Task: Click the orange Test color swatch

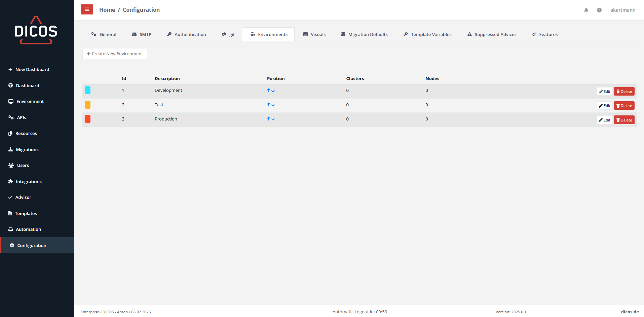Action: pyautogui.click(x=88, y=105)
